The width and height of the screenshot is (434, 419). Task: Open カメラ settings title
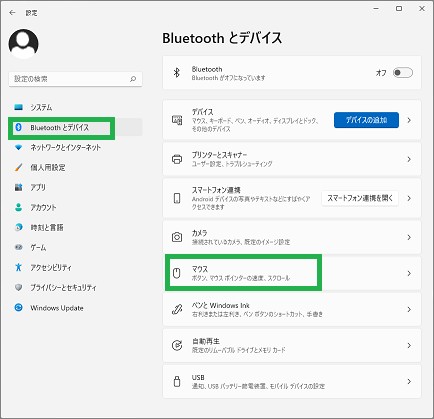click(199, 233)
